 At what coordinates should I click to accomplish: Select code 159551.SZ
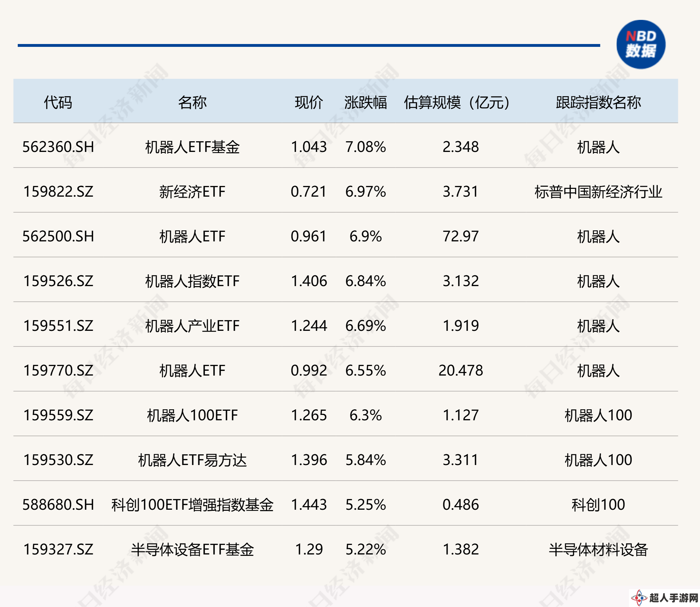tap(58, 326)
